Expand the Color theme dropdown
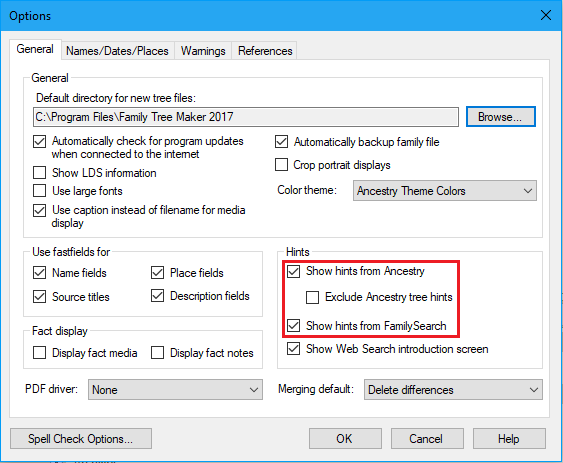563x463 pixels. 445,191
